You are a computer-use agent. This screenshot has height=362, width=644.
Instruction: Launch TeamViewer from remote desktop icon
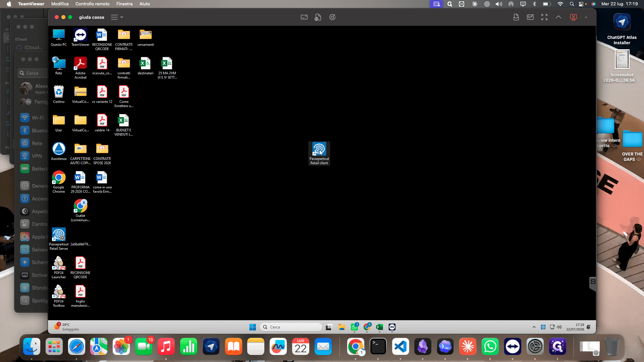point(80,38)
